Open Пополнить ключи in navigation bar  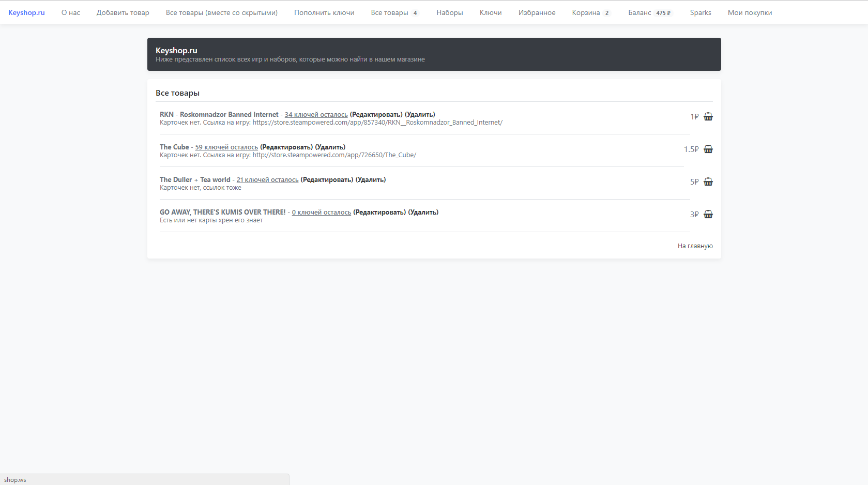pyautogui.click(x=324, y=12)
